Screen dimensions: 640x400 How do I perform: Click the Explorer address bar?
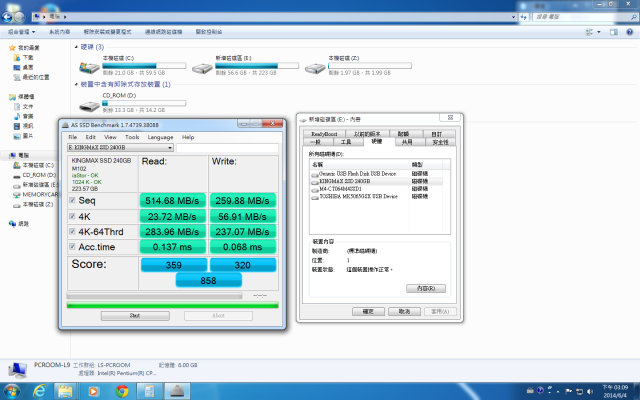(x=273, y=17)
